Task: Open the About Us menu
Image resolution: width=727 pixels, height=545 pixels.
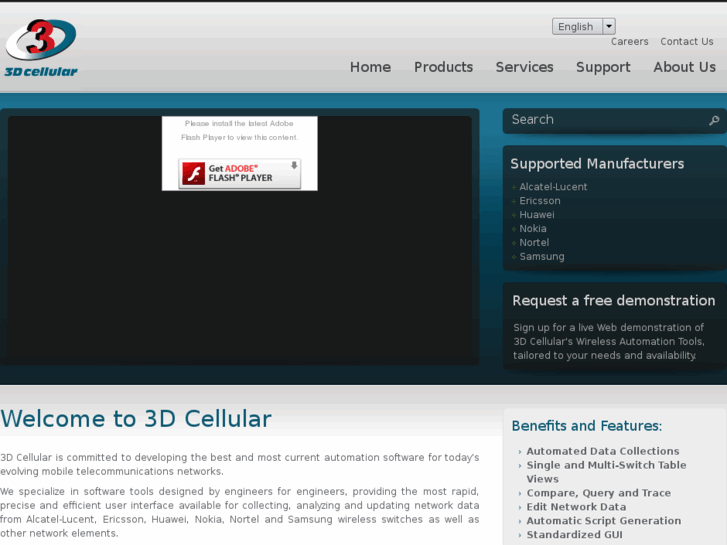Action: (x=684, y=67)
